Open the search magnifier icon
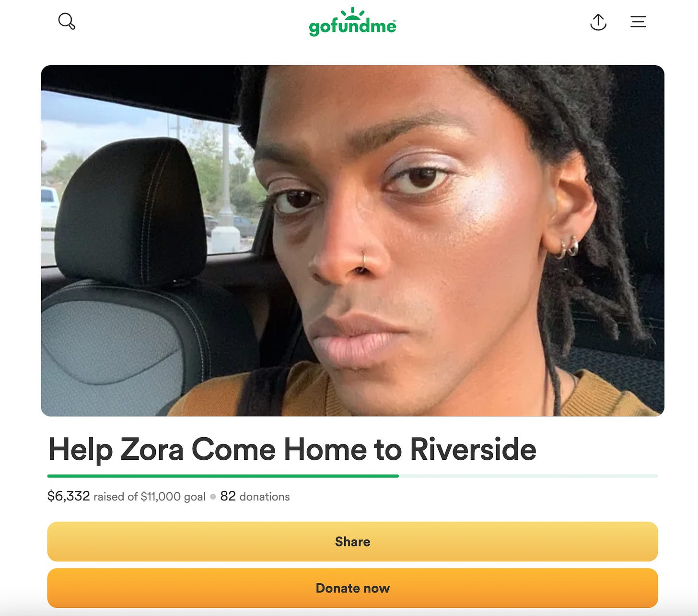 [x=67, y=22]
